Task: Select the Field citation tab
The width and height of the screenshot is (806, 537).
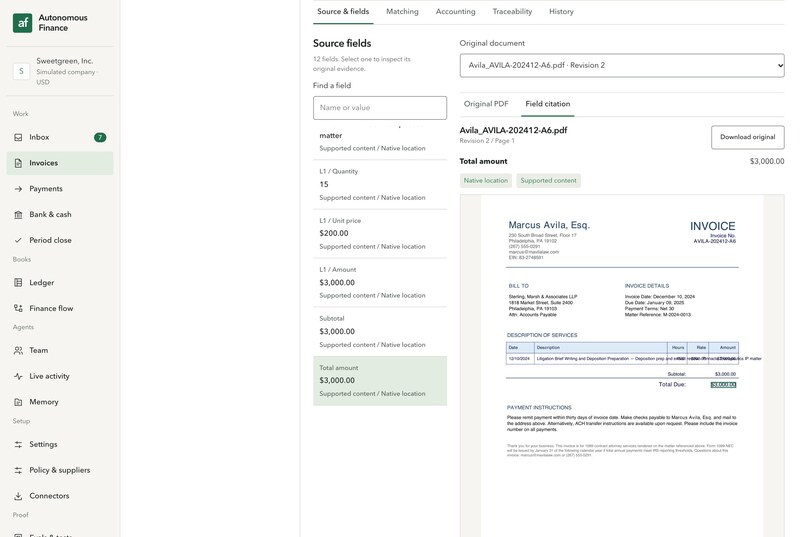Action: (x=547, y=104)
